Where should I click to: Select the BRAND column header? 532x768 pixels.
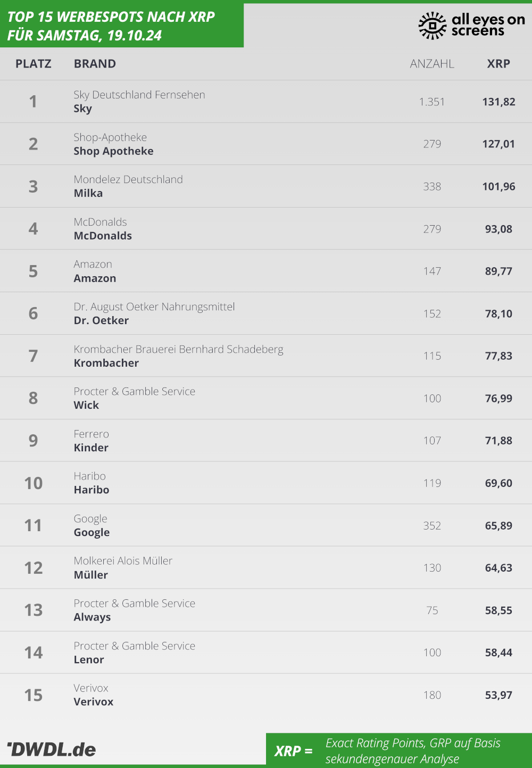pyautogui.click(x=95, y=64)
